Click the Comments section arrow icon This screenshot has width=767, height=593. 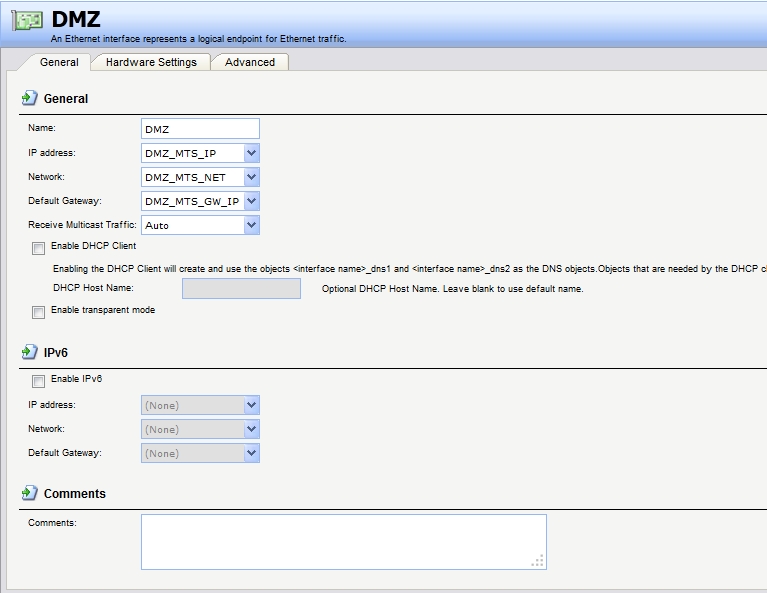(29, 494)
